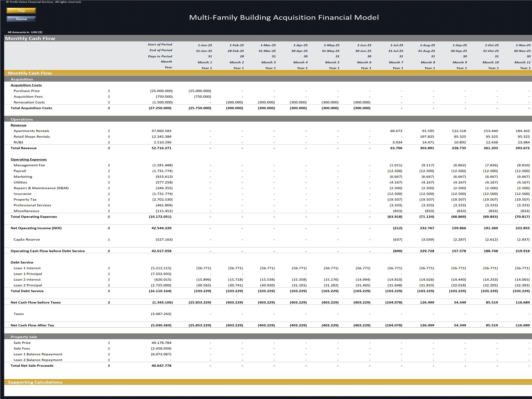Click the (27.250.000) total acquisition cell

pos(160,108)
